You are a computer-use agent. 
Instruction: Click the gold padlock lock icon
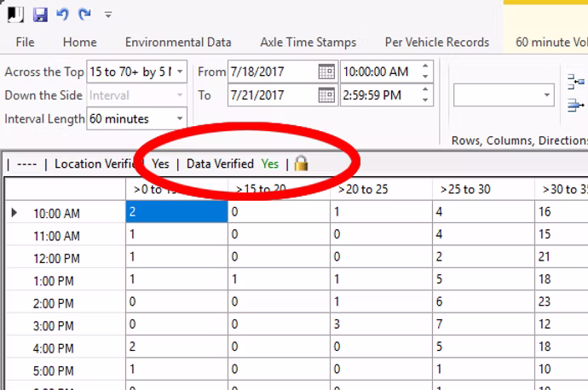tap(301, 163)
